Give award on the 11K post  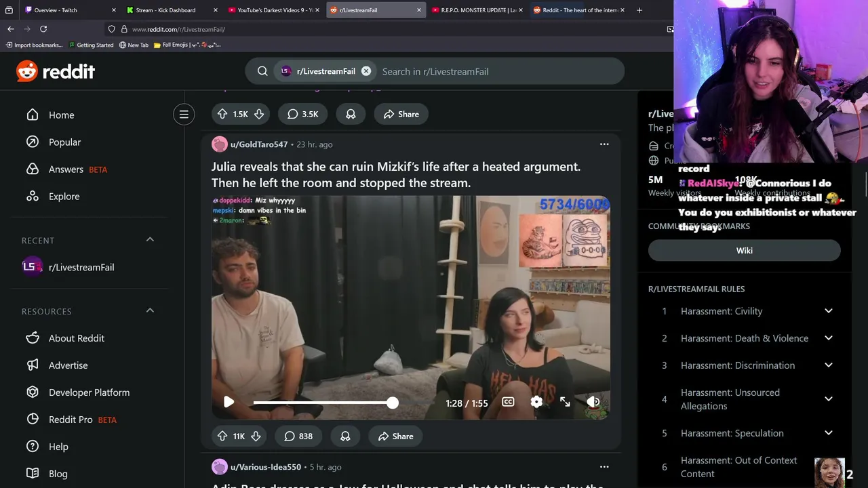(345, 436)
